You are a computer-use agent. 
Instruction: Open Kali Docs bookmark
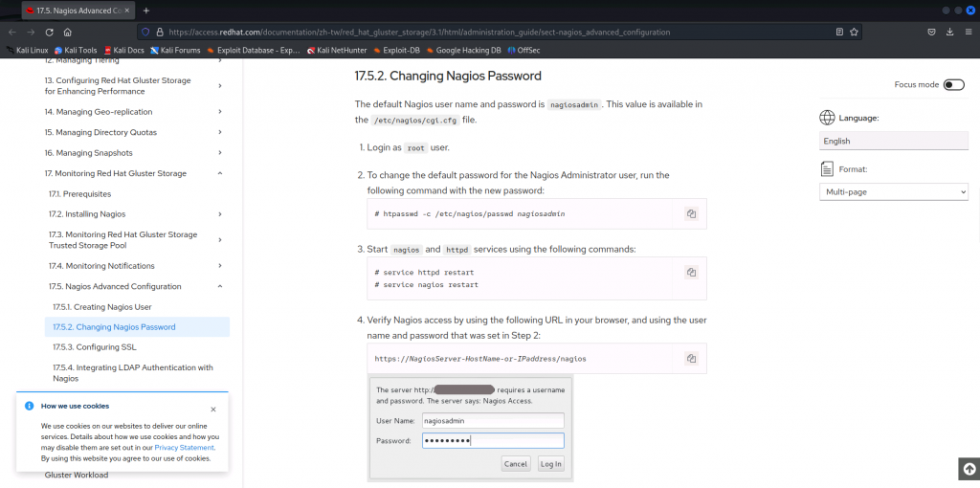tap(124, 50)
